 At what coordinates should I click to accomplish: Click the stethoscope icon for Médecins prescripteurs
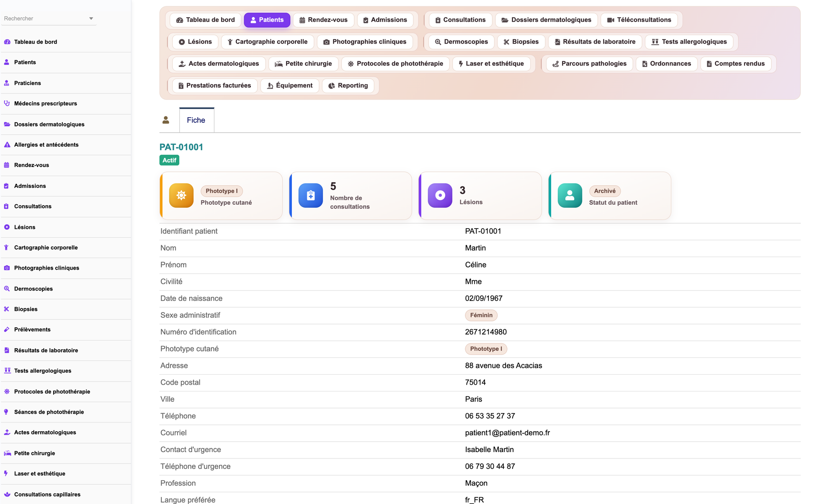tap(7, 103)
